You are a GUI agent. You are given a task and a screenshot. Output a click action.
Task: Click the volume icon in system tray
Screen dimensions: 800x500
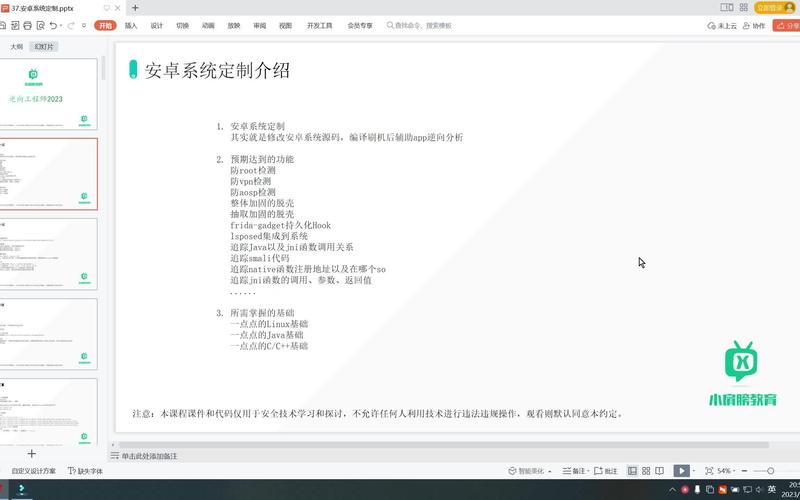click(x=759, y=490)
